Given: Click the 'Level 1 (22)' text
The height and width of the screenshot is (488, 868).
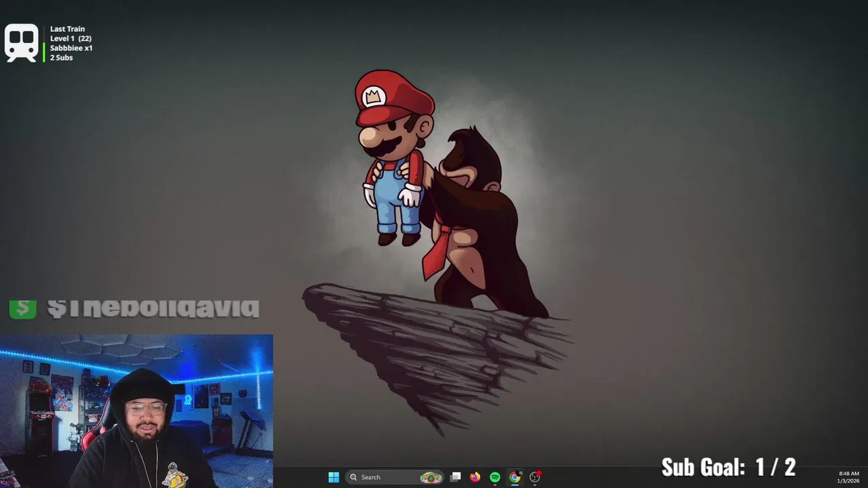Looking at the screenshot, I should [71, 39].
